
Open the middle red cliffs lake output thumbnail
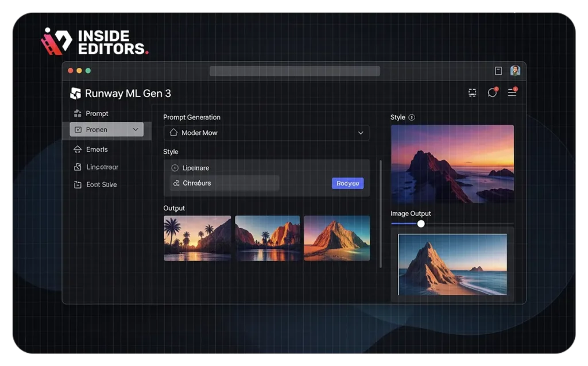click(x=268, y=238)
